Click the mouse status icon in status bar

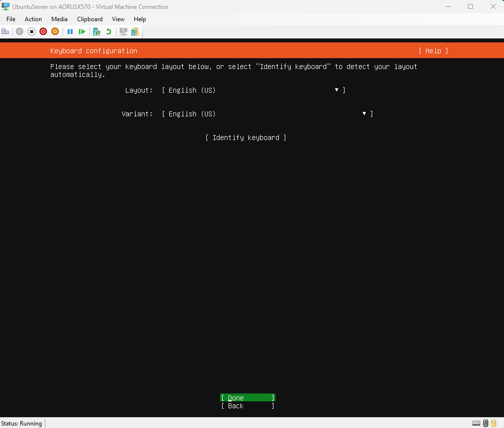point(486,423)
